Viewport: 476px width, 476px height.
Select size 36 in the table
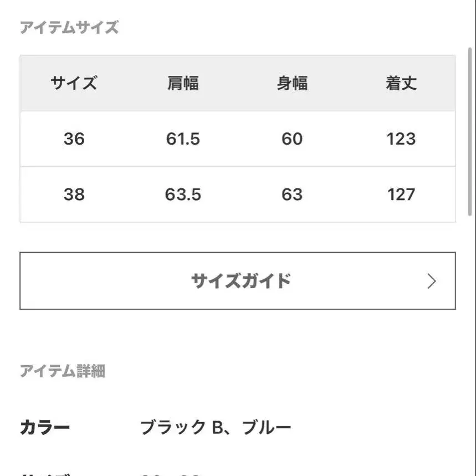pos(74,139)
